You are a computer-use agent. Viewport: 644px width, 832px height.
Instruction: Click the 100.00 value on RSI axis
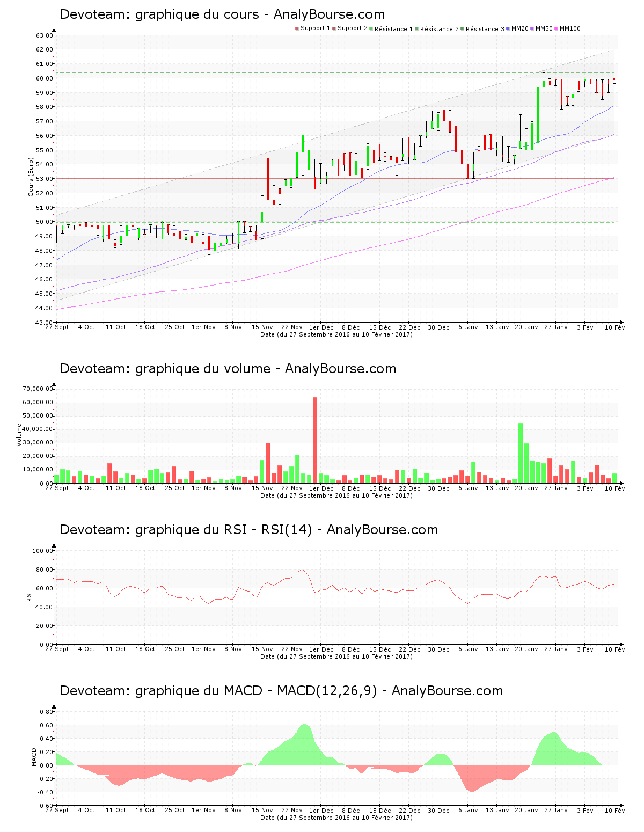pos(43,551)
